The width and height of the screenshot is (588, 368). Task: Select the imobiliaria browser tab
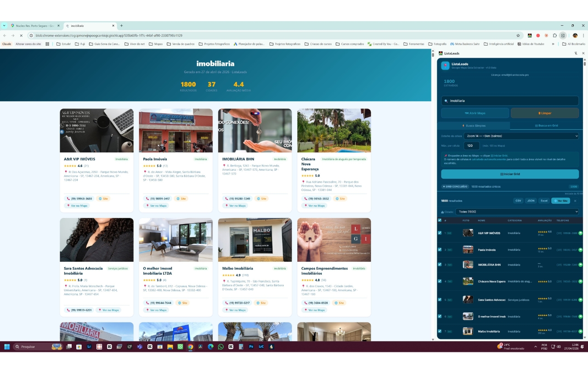[x=90, y=26]
